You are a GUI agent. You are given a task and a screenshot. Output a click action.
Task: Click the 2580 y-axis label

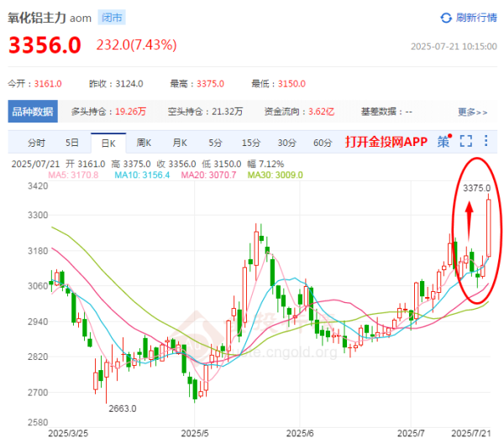(x=38, y=422)
